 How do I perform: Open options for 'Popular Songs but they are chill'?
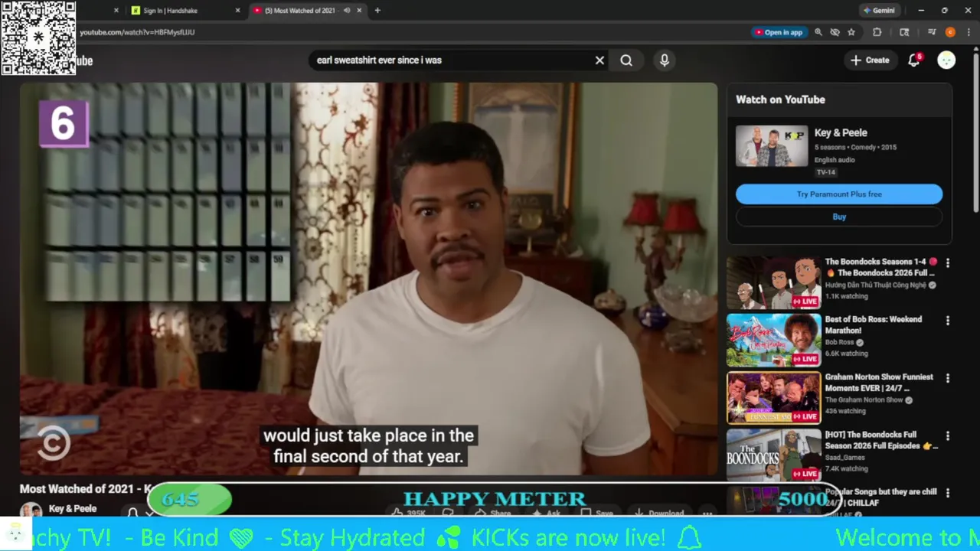click(948, 493)
